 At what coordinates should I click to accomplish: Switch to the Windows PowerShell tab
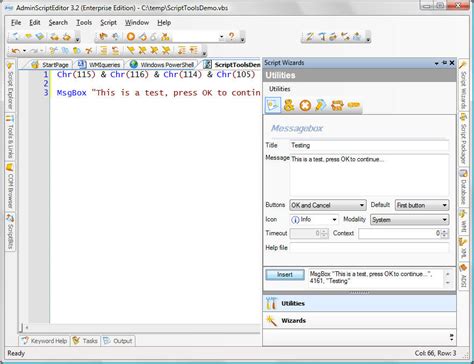[x=162, y=64]
